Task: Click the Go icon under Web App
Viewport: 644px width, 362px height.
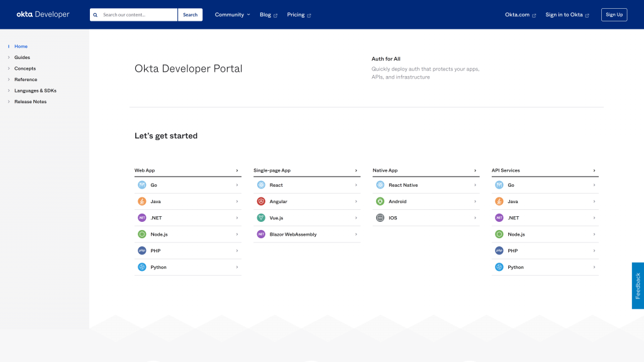Action: point(142,185)
